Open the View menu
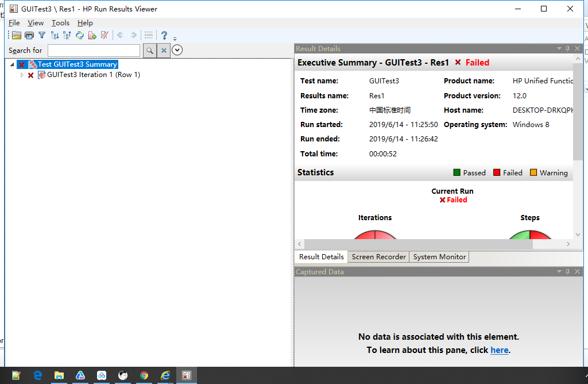The image size is (588, 384). (x=36, y=23)
